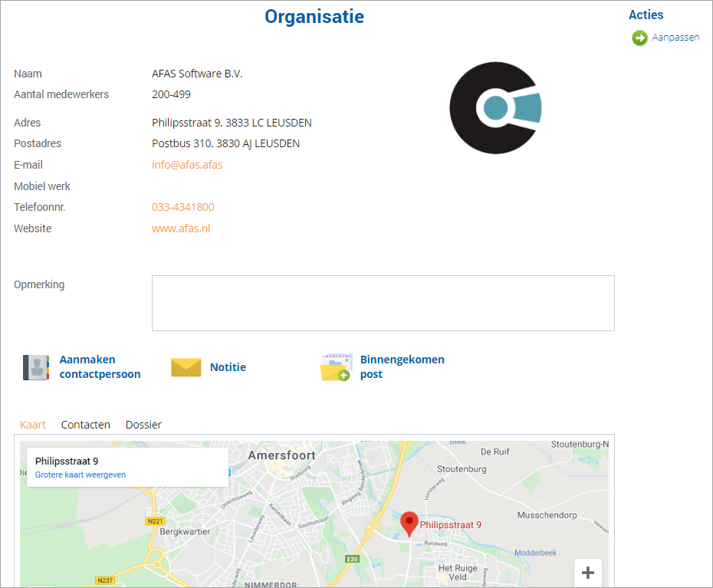Open the Aanpassen action link
713x588 pixels.
tap(675, 38)
